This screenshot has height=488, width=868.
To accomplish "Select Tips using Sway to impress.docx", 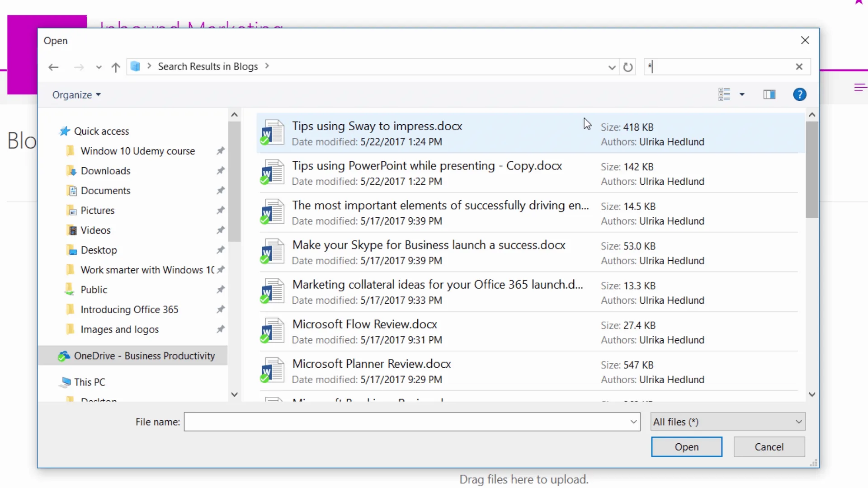I will (530, 133).
